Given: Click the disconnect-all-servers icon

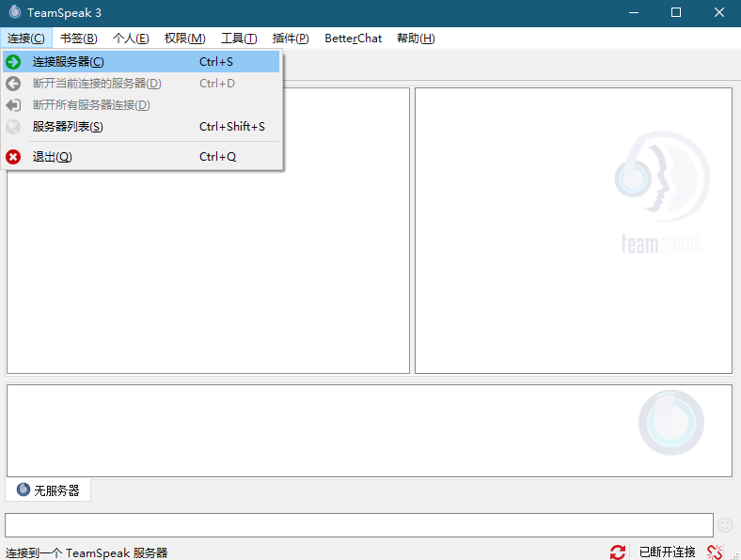Looking at the screenshot, I should click(13, 105).
